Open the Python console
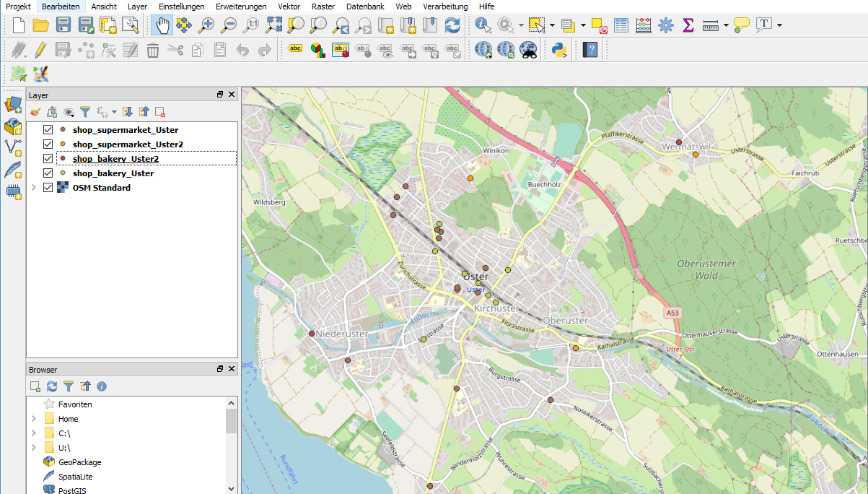Screen dimensions: 868x494 coord(558,50)
